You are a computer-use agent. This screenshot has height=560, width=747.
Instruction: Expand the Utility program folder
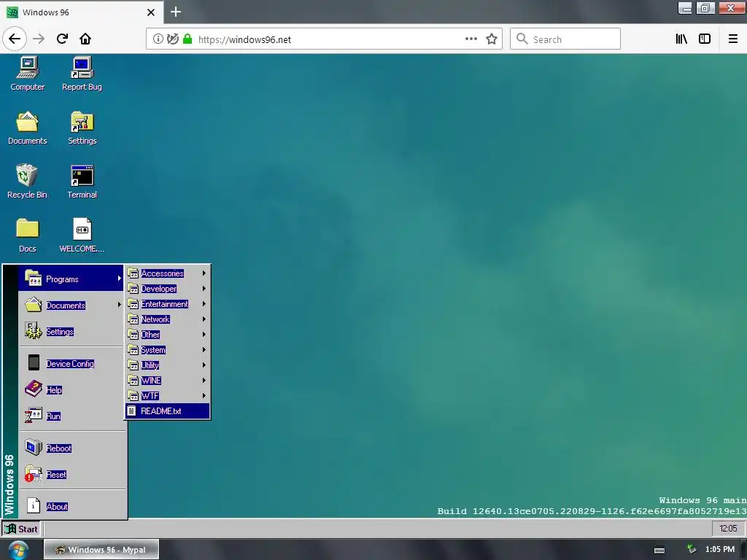[x=167, y=365]
